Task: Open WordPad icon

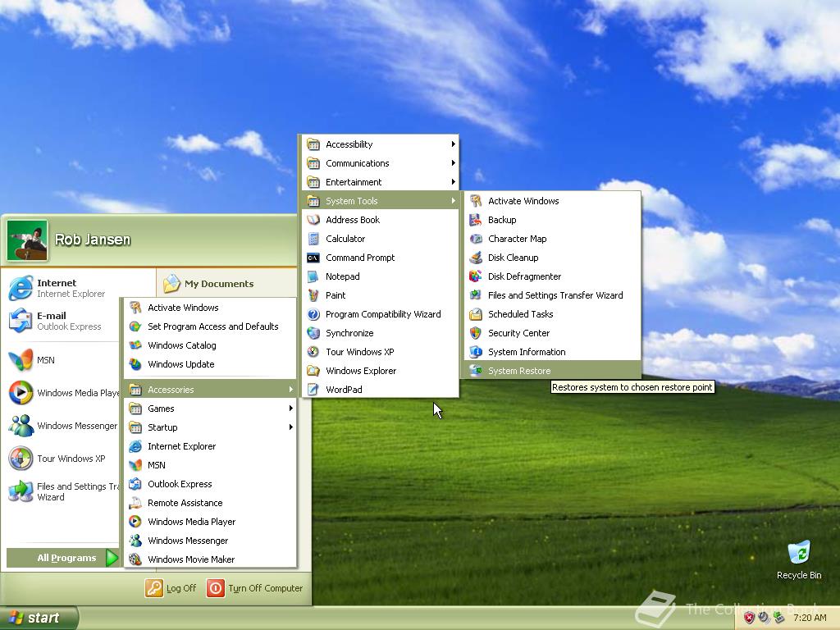Action: (x=313, y=390)
